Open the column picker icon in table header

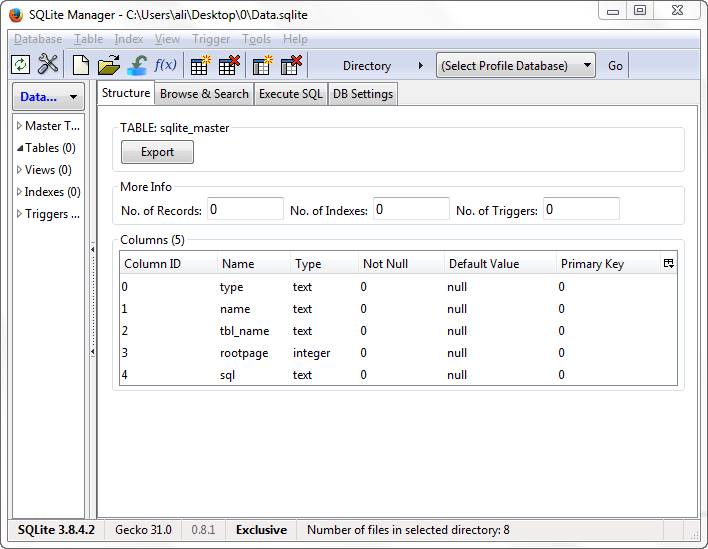(x=669, y=263)
